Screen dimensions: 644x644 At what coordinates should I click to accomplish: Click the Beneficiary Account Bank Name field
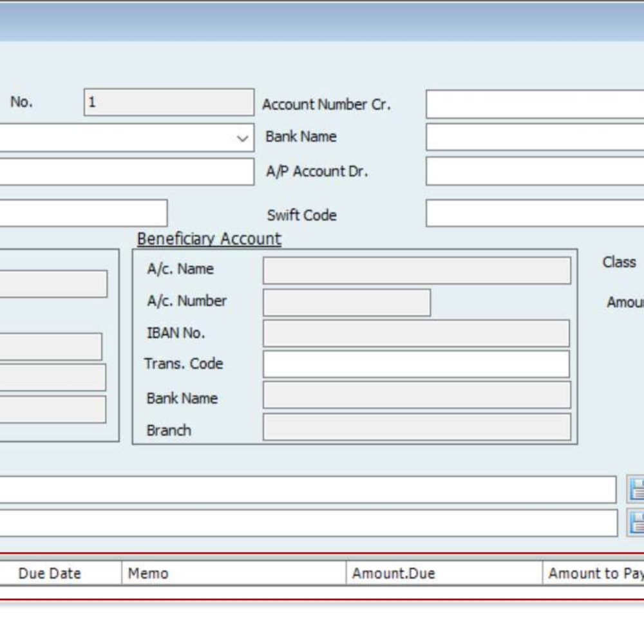[x=417, y=395]
